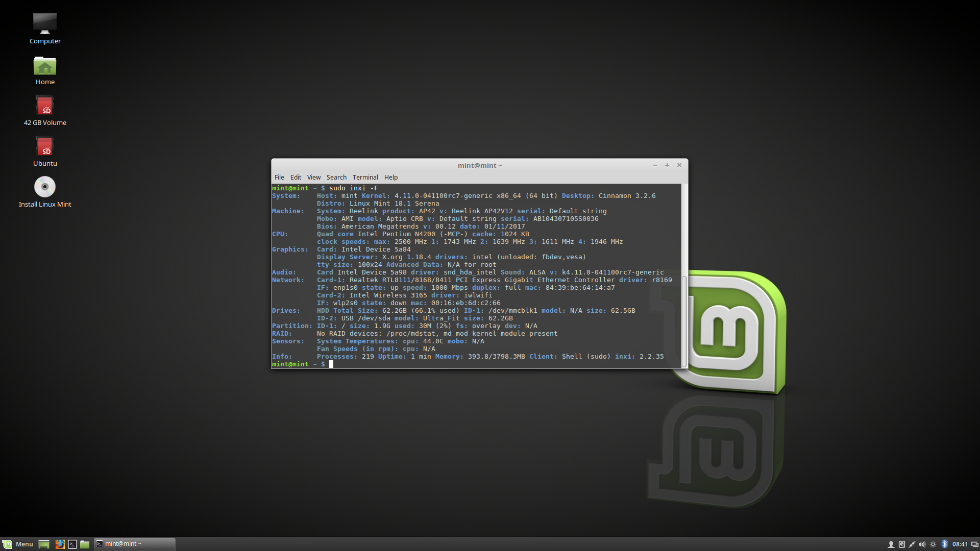
Task: Click the Show Desktop panel launcher
Action: [44, 544]
